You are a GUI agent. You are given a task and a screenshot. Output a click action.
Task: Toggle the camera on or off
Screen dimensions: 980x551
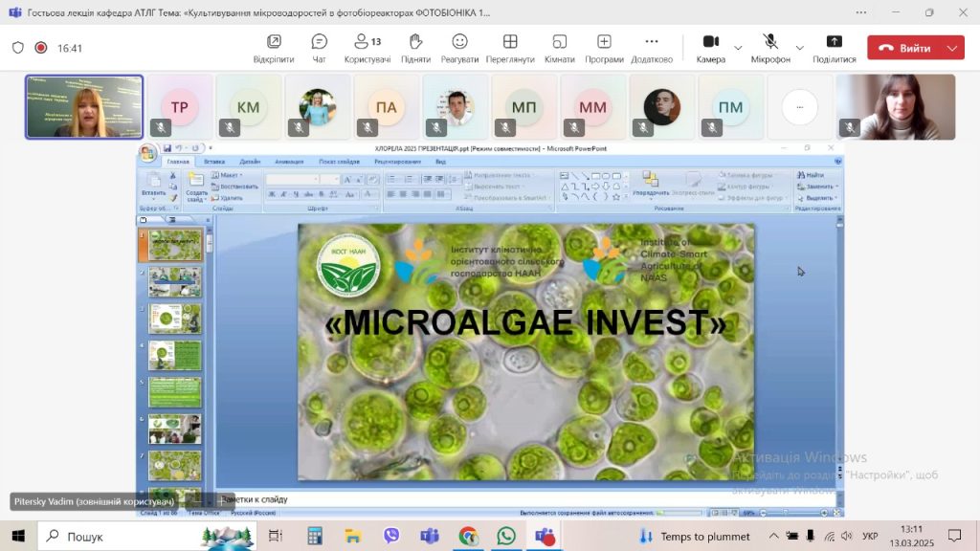pos(710,47)
